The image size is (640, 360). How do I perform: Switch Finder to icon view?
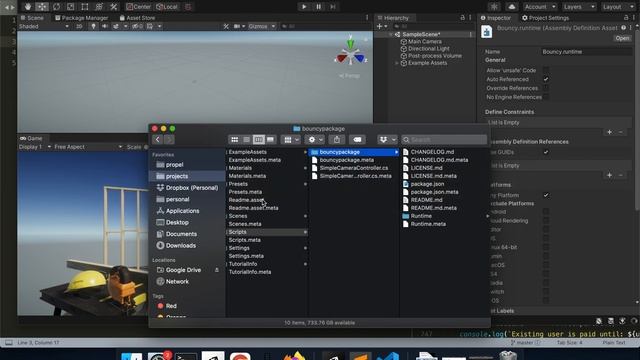click(234, 140)
